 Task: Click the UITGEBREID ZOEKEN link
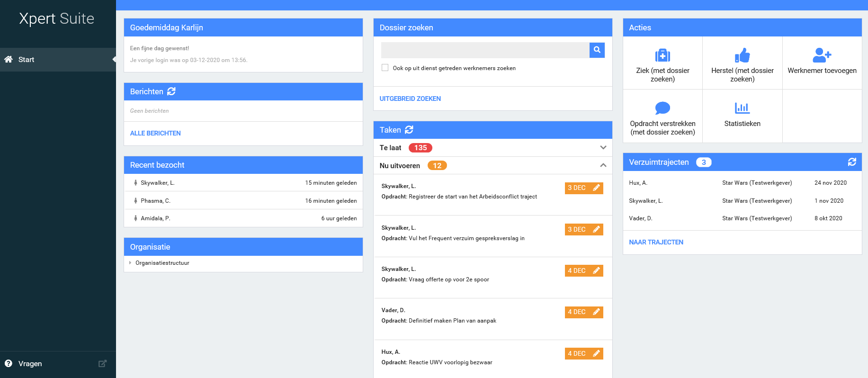(x=410, y=99)
